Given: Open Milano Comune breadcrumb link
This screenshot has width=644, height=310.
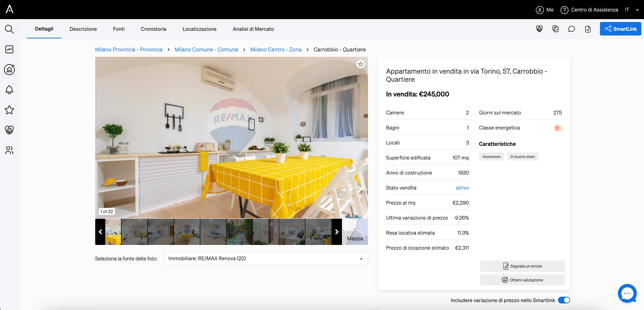Looking at the screenshot, I should [206, 49].
